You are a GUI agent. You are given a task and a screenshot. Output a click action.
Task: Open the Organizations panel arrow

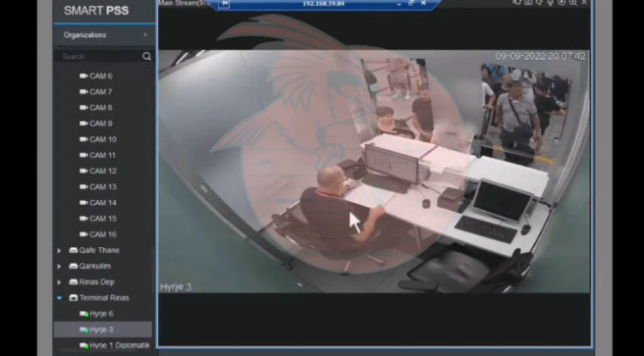pyautogui.click(x=145, y=35)
